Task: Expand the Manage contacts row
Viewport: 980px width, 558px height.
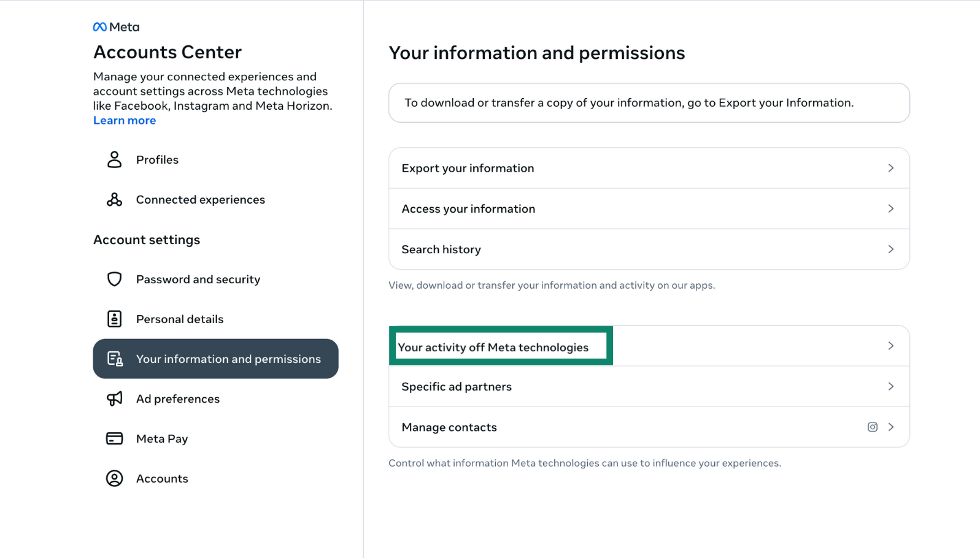Action: click(891, 427)
